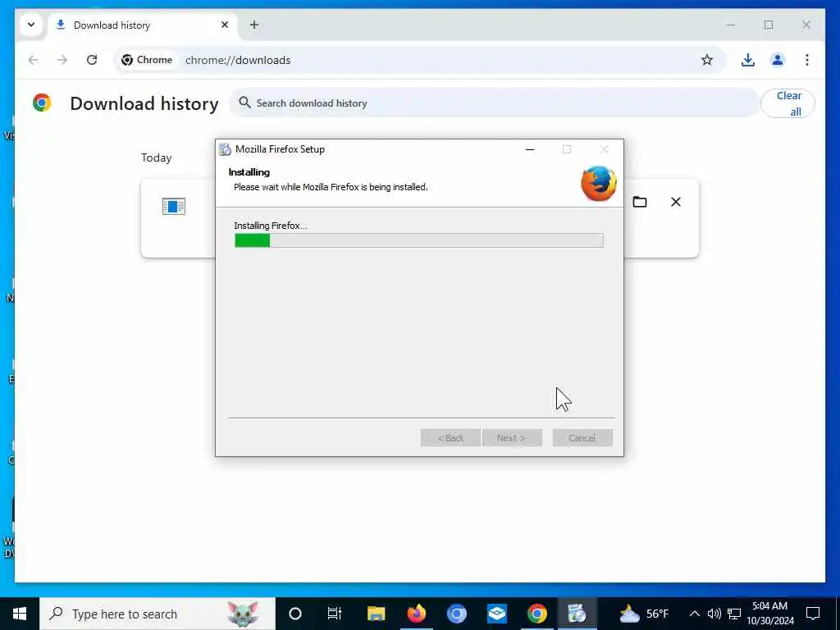Minimize the Mozilla Firefox Setup window

coord(530,149)
